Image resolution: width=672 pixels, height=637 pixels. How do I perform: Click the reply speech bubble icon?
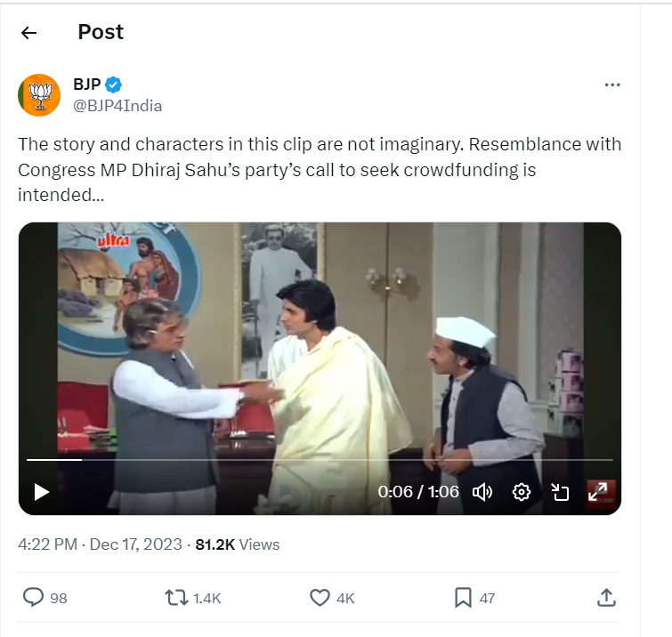(x=33, y=598)
